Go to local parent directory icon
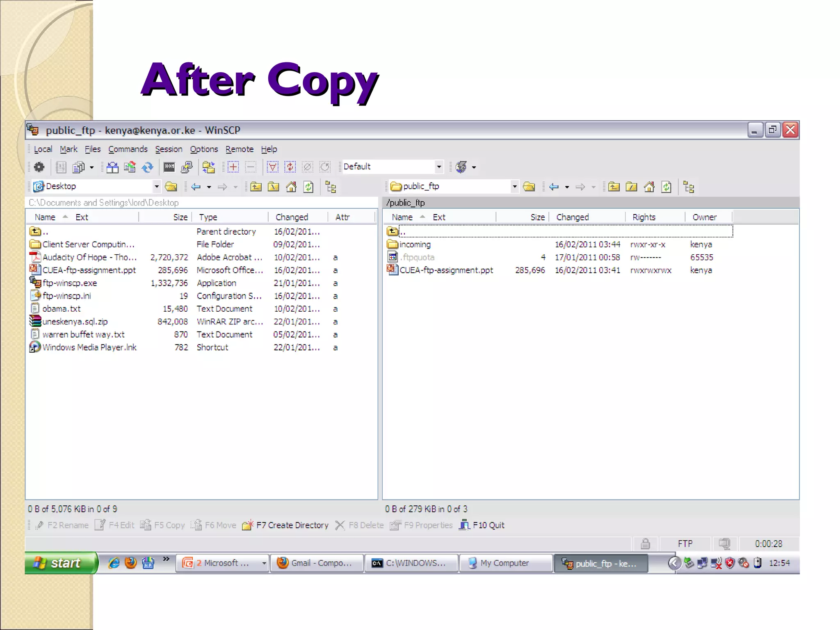This screenshot has height=630, width=840. 256,187
